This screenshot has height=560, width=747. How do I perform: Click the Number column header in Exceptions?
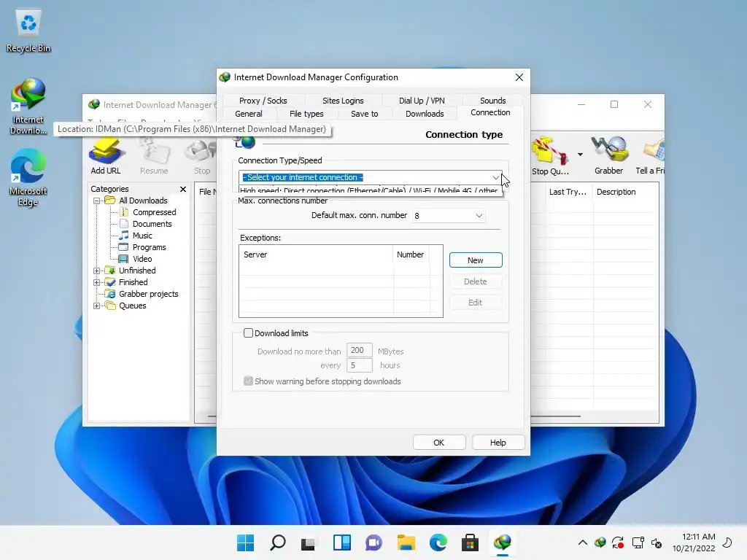(411, 254)
